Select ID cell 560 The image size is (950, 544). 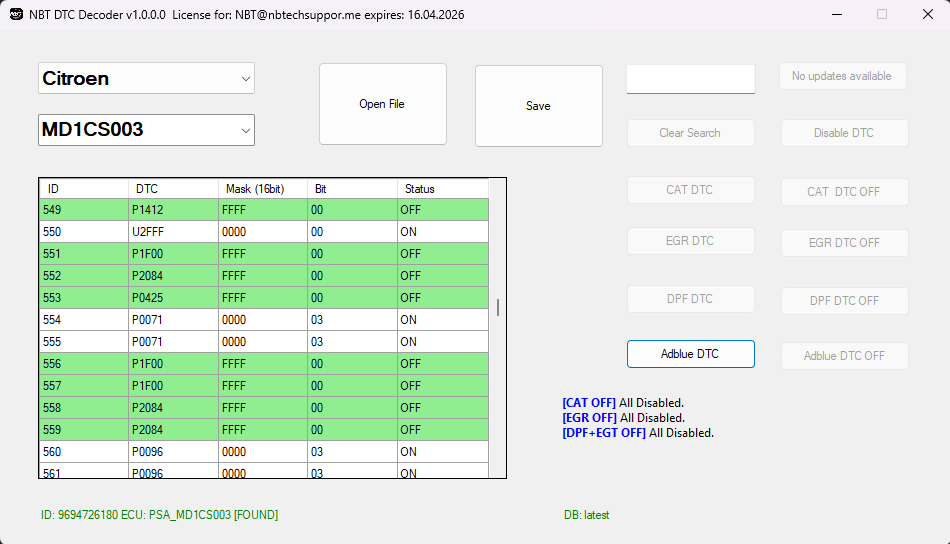pos(84,451)
